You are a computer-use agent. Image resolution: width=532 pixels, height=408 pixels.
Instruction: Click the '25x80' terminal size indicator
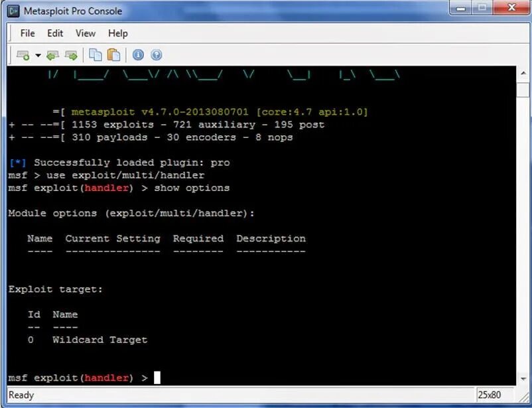coord(490,395)
